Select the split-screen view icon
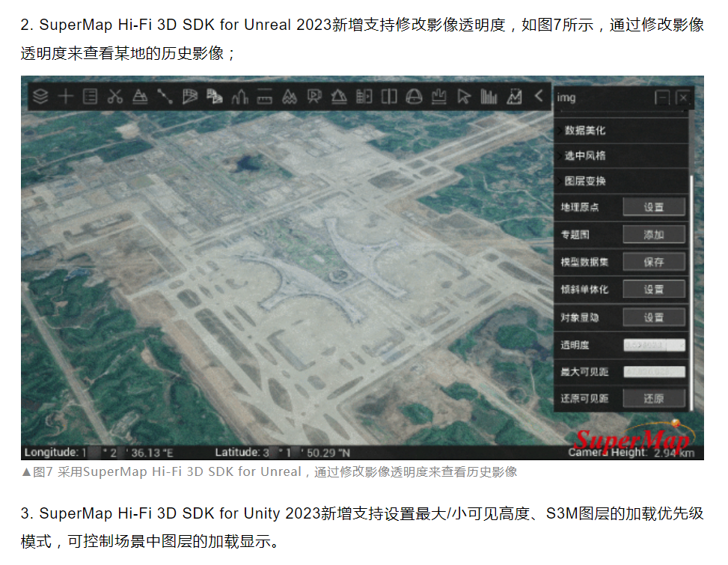This screenshot has height=565, width=728. [x=388, y=97]
